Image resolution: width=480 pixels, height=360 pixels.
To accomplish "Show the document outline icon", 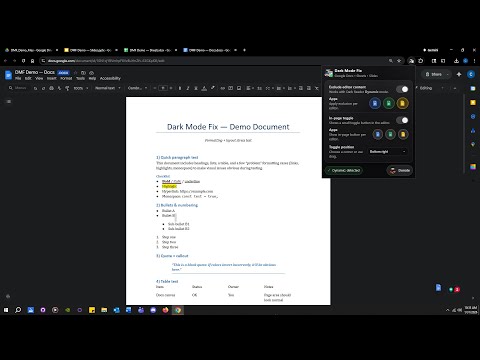I will click(9, 101).
